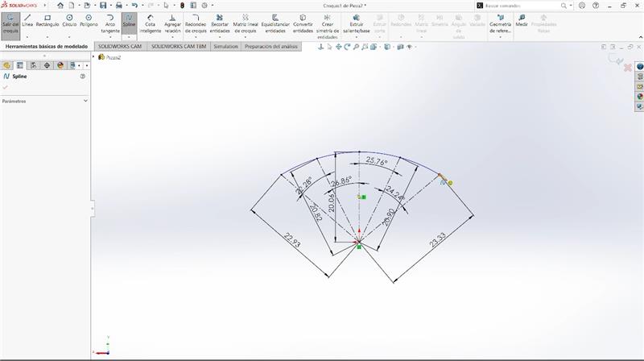Select the Círculo sketch tool
644x361 pixels.
click(69, 21)
